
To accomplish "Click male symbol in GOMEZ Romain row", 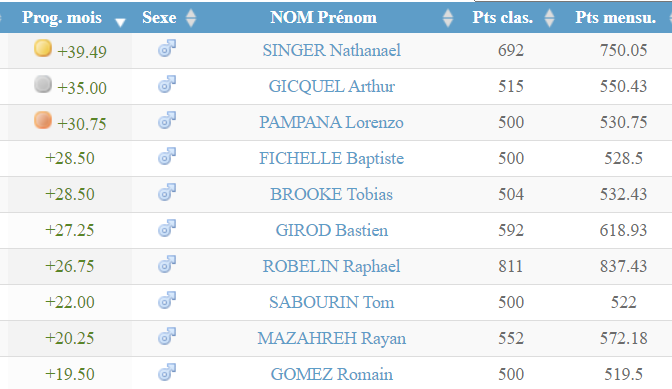I will point(167,372).
